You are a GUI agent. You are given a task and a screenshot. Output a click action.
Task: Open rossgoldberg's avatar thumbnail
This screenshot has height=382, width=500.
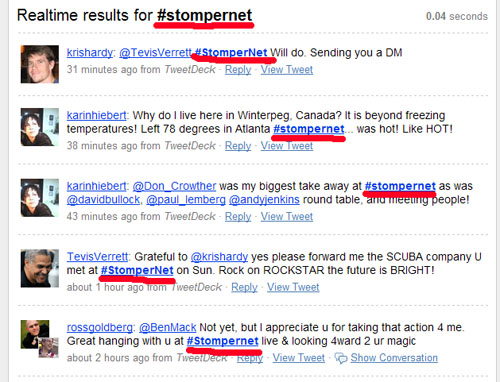coord(39,339)
